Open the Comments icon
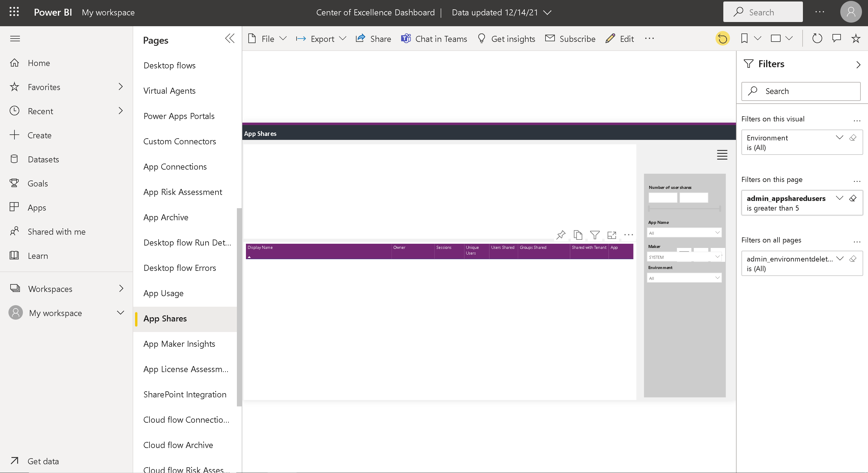Image resolution: width=868 pixels, height=473 pixels. [x=836, y=38]
